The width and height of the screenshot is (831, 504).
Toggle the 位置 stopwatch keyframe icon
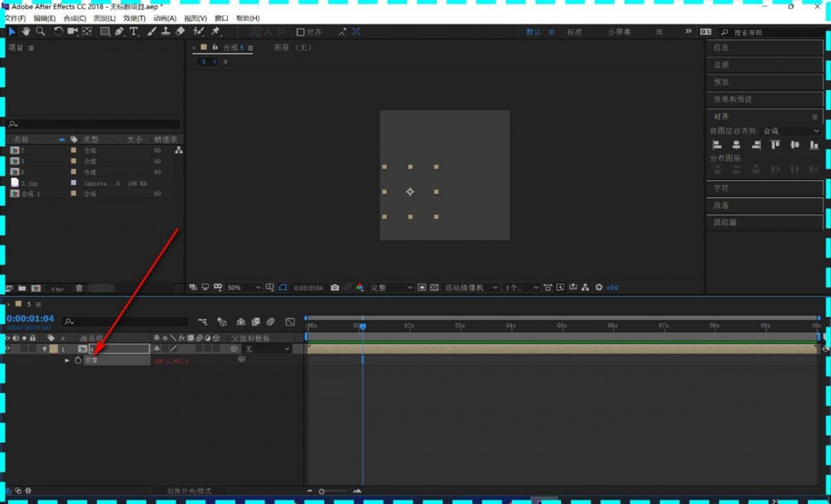pyautogui.click(x=78, y=360)
